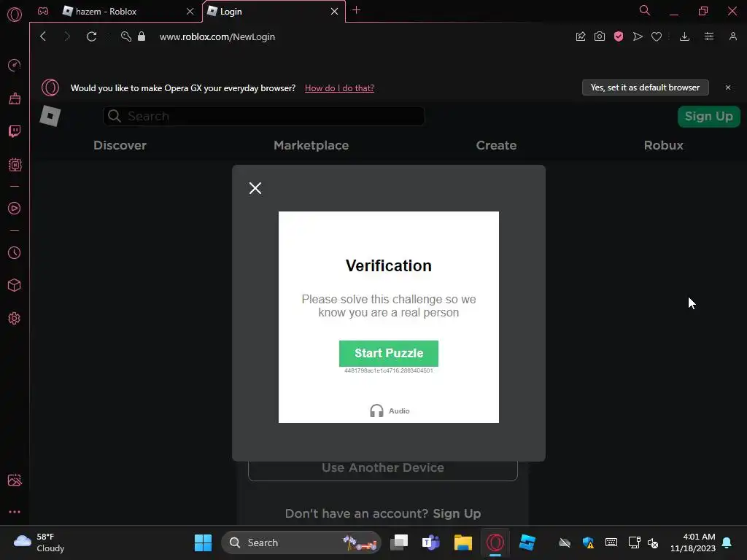Click the Windows Security tray icon
The width and height of the screenshot is (747, 560).
coord(589,542)
